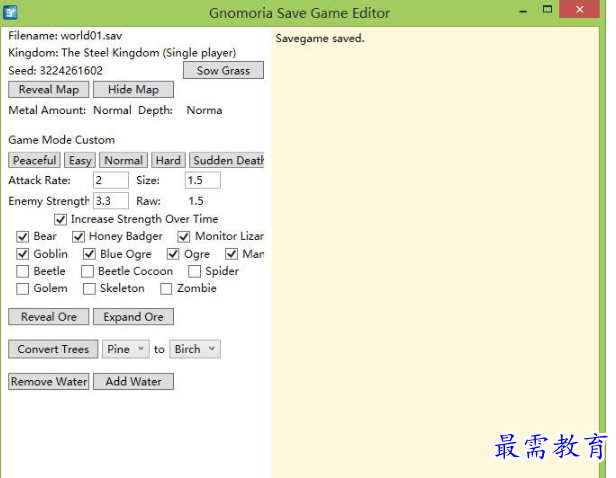Toggle the Man checkbox at row end
The height and width of the screenshot is (478, 616).
pyautogui.click(x=231, y=254)
